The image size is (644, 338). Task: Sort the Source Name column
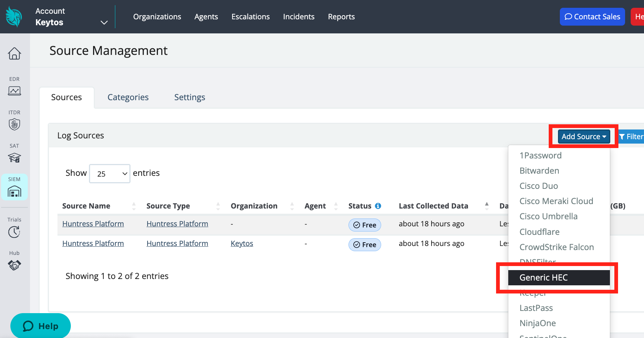pos(134,206)
